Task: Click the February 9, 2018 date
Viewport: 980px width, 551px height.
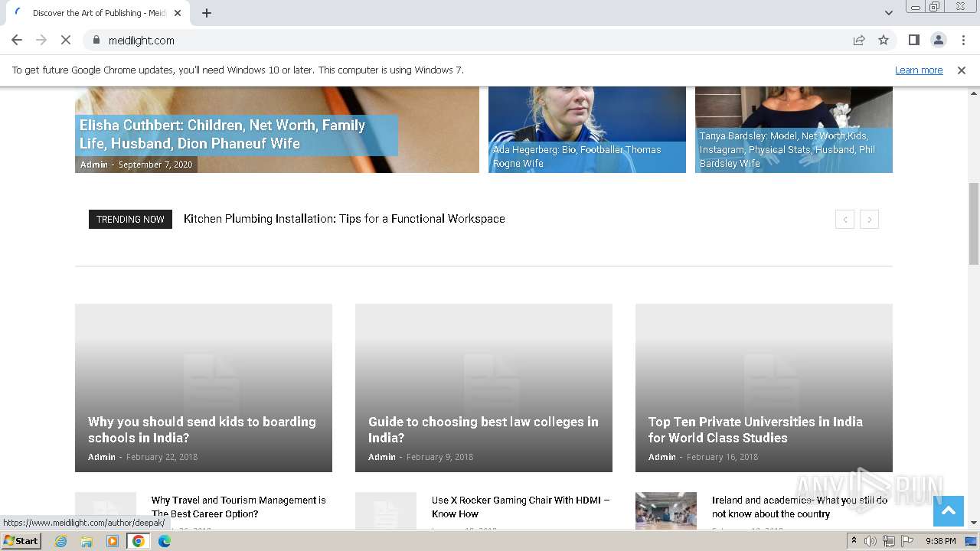Action: [439, 457]
